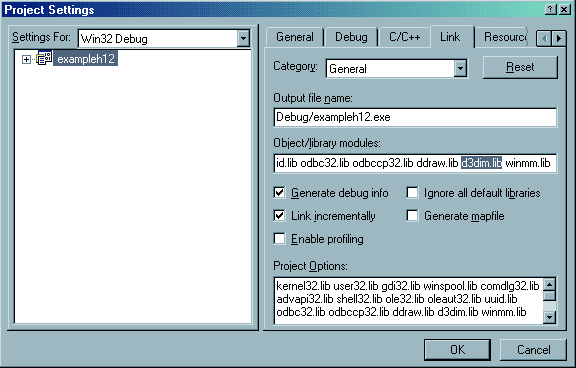Switch to the C/C++ tab
Screen dimensions: 576x368
404,37
